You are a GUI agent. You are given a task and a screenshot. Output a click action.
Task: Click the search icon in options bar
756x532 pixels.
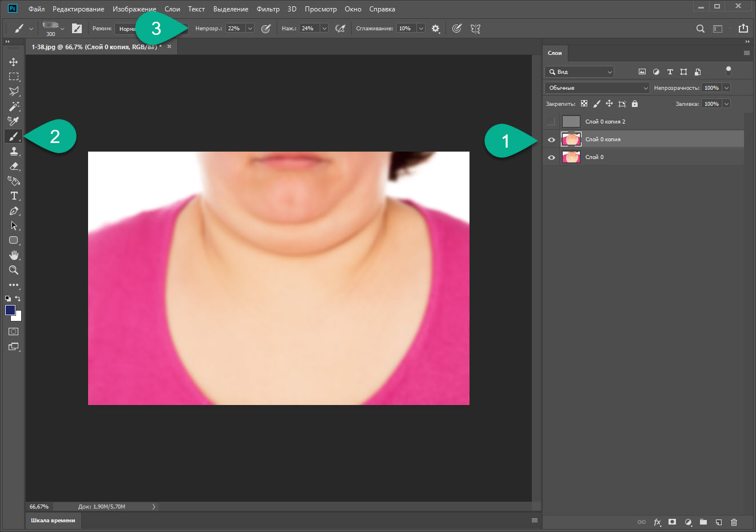pyautogui.click(x=700, y=29)
